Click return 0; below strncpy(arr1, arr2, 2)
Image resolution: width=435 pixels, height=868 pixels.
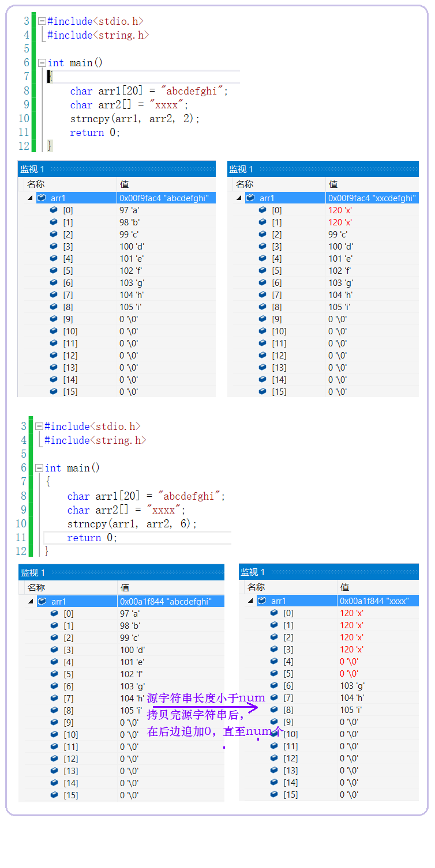pyautogui.click(x=95, y=133)
